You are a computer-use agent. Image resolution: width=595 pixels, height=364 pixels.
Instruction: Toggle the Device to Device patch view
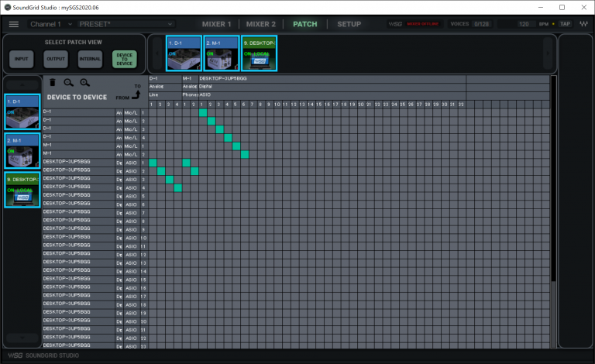coord(123,58)
